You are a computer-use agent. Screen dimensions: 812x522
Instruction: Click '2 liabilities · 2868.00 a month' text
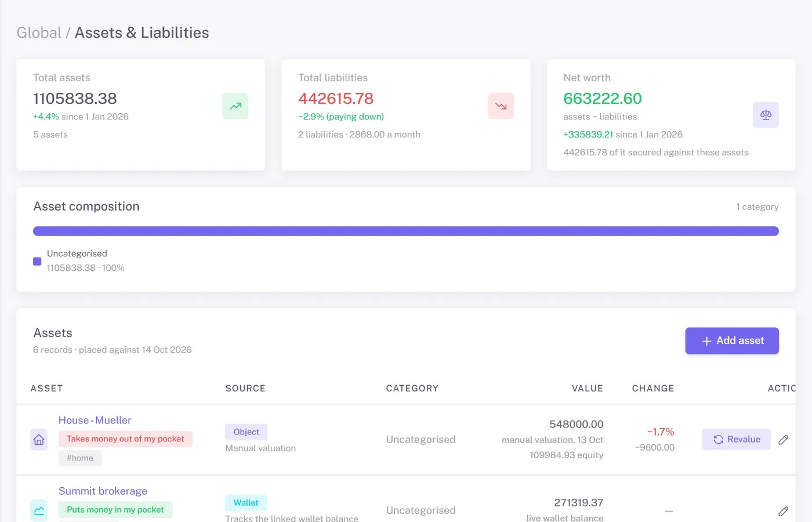pos(359,134)
